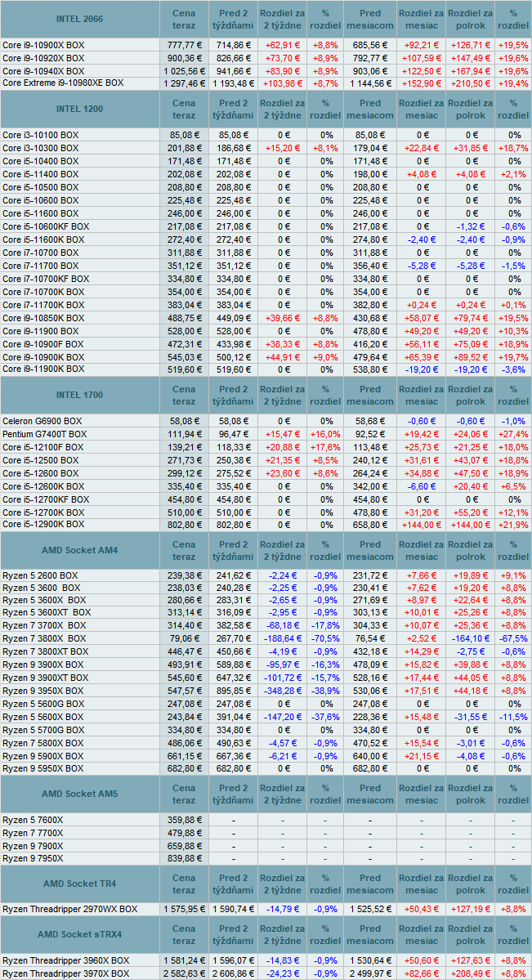This screenshot has height=980, width=532.
Task: Click current price 1 025,56 € for i9-10940X
Action: 185,71
